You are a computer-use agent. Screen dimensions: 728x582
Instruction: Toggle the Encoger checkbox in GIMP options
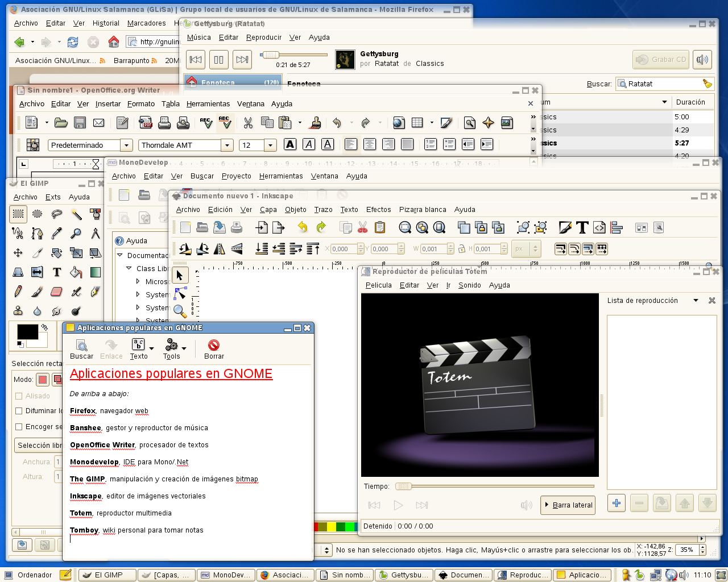click(x=19, y=427)
